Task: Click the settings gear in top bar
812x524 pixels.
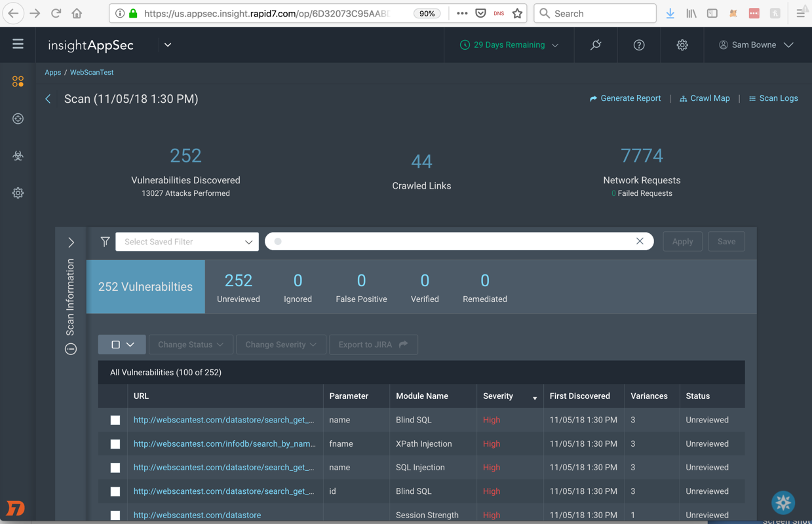Action: coord(682,45)
